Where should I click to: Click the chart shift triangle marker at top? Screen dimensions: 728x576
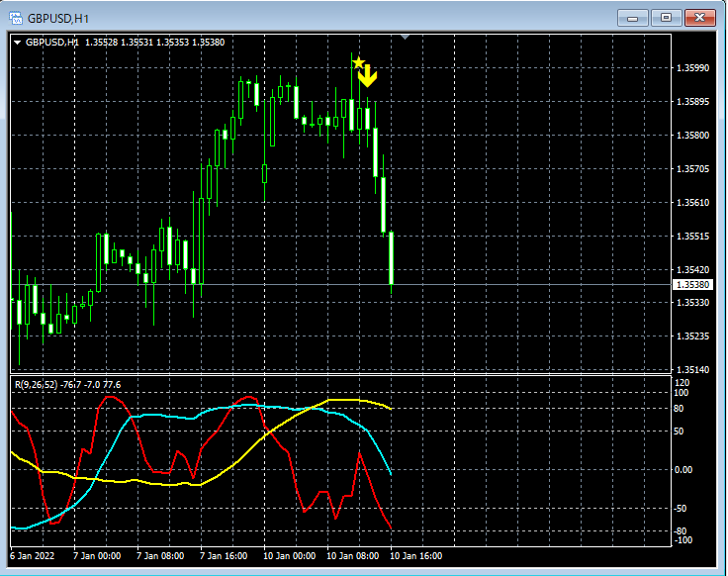tap(405, 37)
